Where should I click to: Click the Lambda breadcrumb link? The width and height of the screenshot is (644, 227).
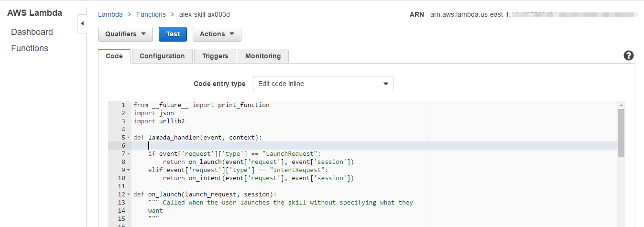110,14
